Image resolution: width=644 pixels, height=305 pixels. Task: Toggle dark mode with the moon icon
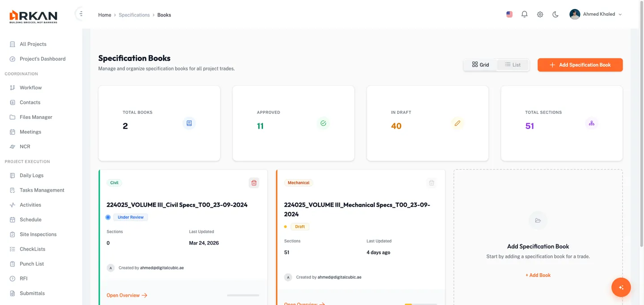point(555,14)
